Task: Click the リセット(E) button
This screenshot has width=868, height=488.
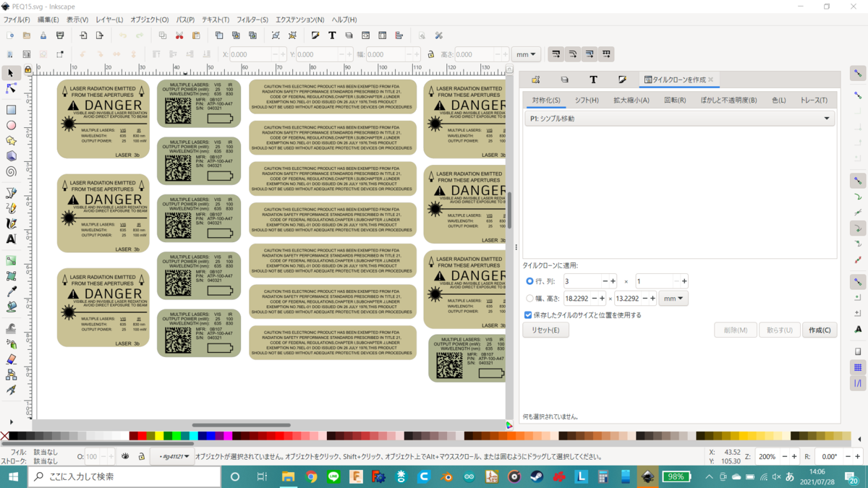Action: (545, 330)
